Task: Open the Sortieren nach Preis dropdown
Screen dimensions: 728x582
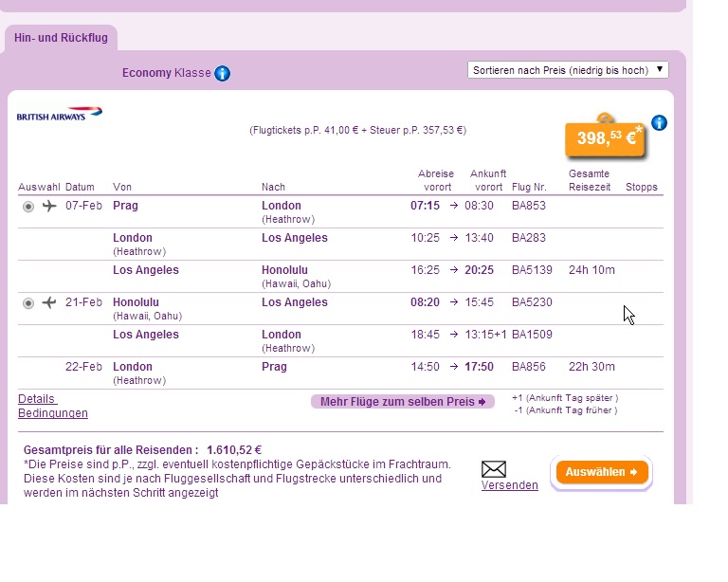Action: click(568, 70)
